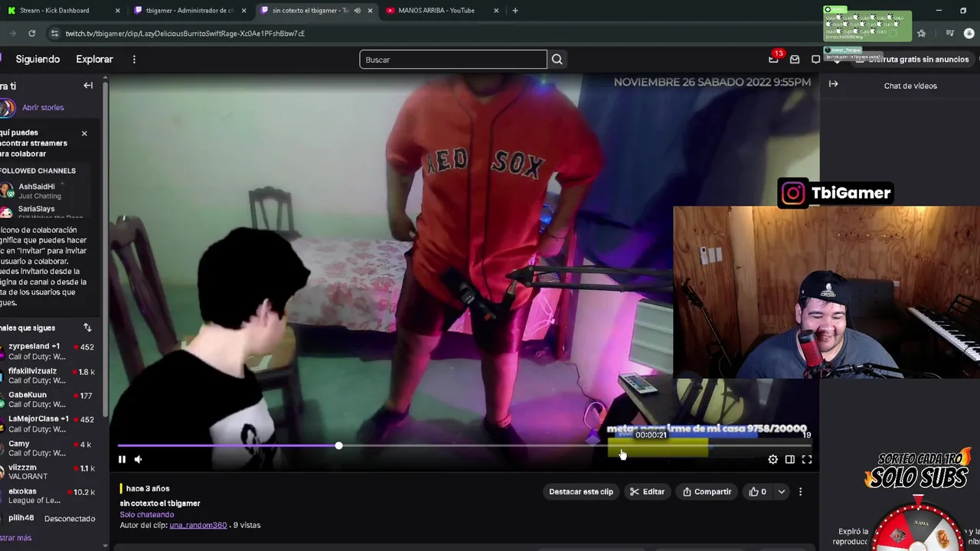This screenshot has width=980, height=551.
Task: Open una_random360 clip author link
Action: [x=198, y=525]
